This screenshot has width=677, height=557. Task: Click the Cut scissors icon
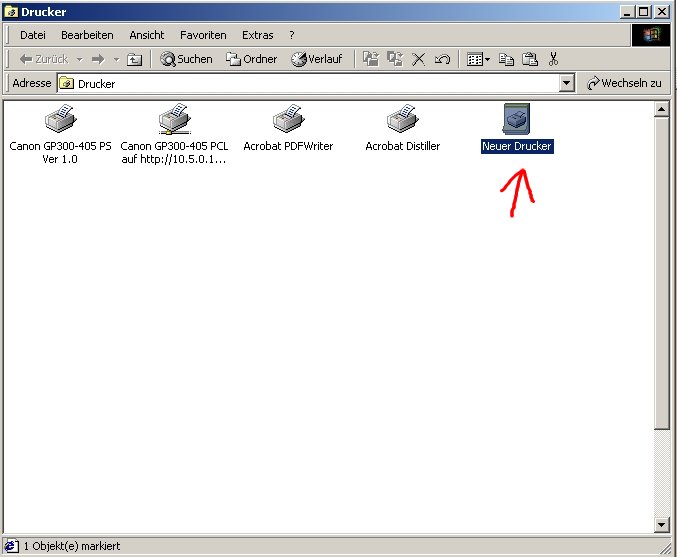553,59
